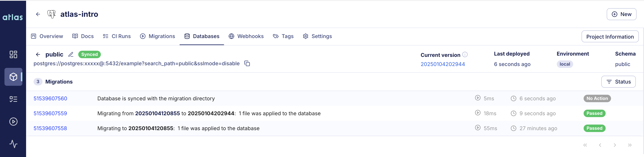Click the Current version info icon

(x=465, y=54)
